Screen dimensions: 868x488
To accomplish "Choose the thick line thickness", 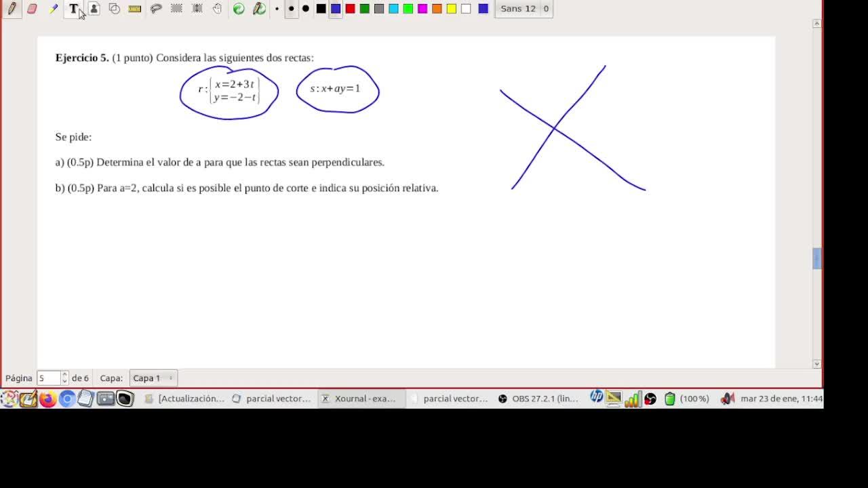I will [306, 9].
